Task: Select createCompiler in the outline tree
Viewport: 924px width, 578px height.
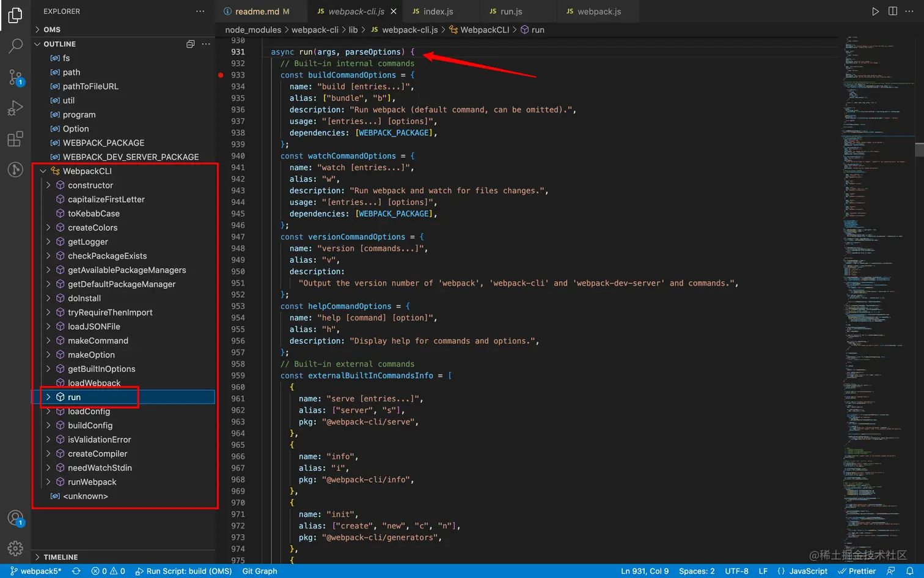Action: [97, 454]
